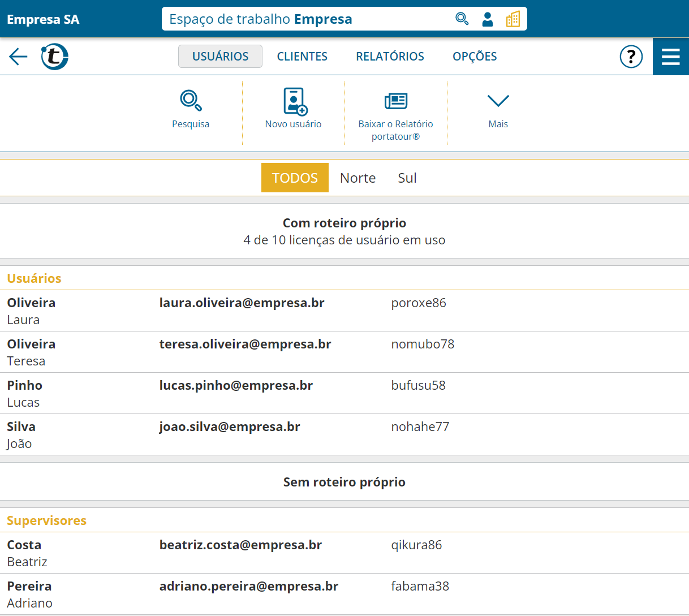Click email laura.oliveira@empresa.br
This screenshot has width=689, height=616.
pos(242,303)
